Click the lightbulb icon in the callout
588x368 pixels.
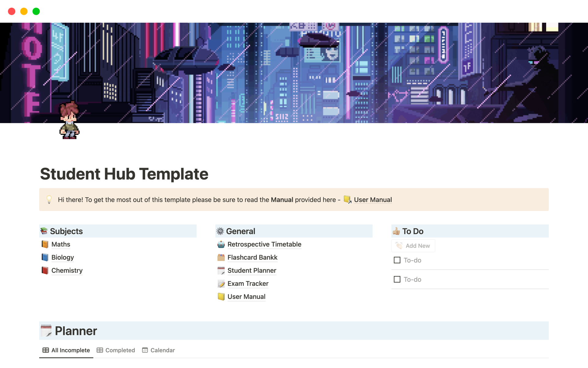[x=49, y=200]
